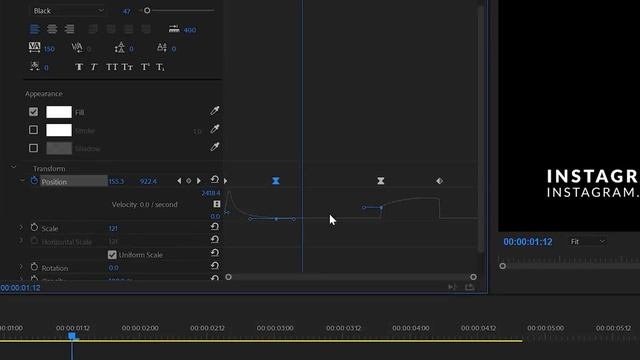Toggle Faux Bold style
This screenshot has width=640, height=360.
79,67
